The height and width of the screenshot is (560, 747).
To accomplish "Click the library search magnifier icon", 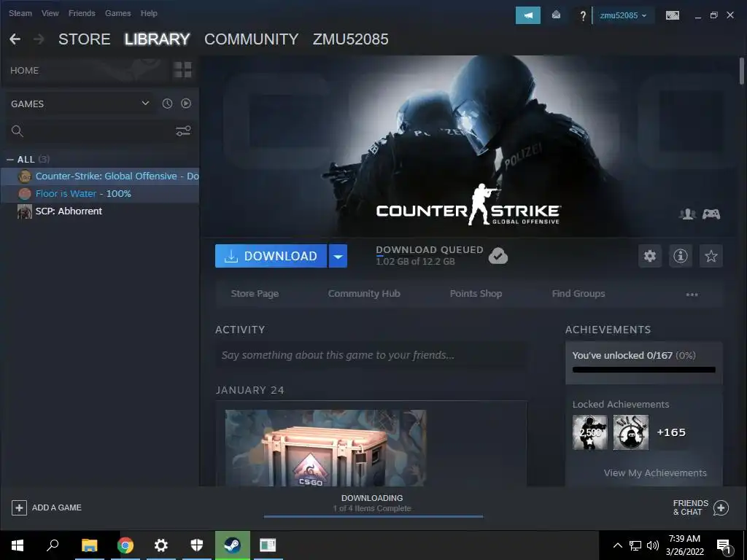I will [x=18, y=131].
